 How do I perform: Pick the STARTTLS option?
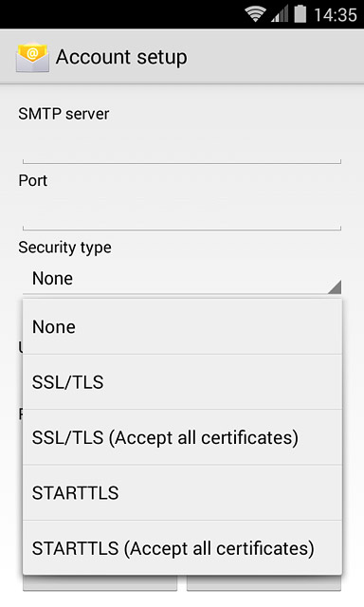182,493
